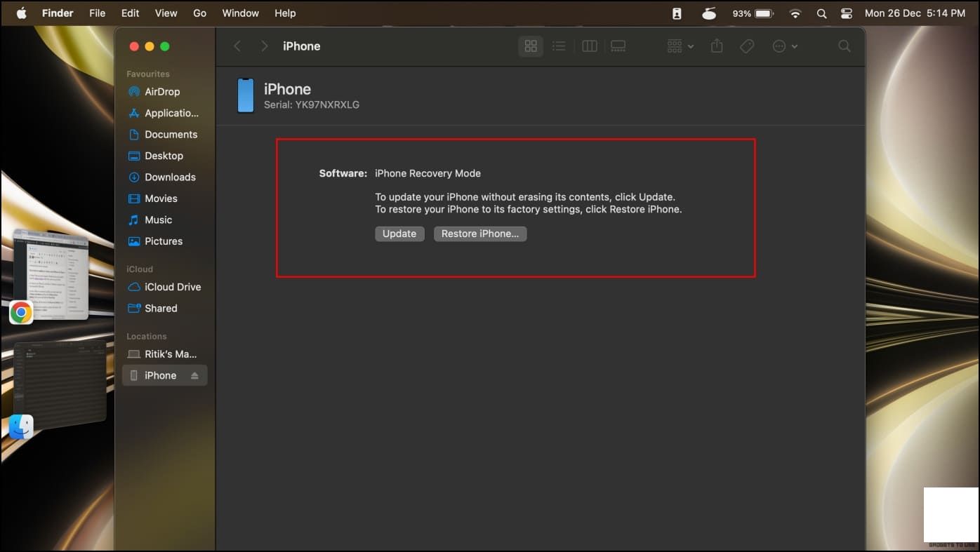
Task: Click the iPhone Recovery Mode text
Action: click(428, 173)
